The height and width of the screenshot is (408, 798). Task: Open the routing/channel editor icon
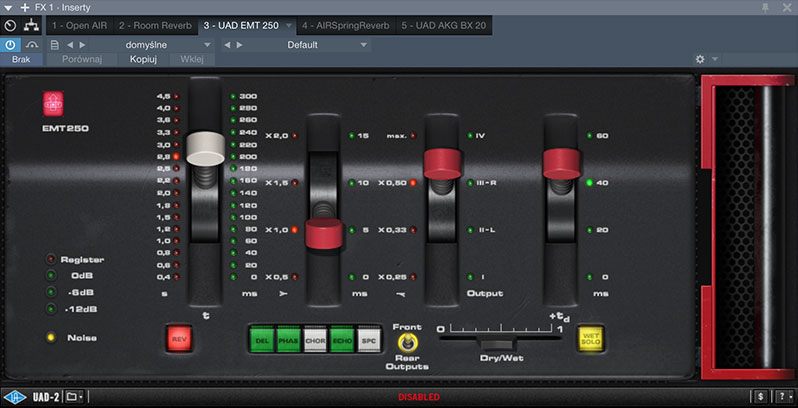(x=32, y=25)
